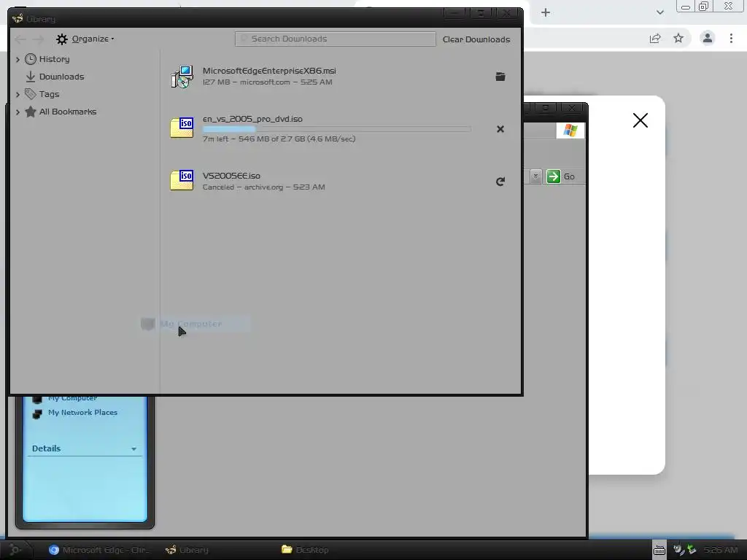Select the en_vs_2005_pro_dvd.iso file name

(x=252, y=119)
